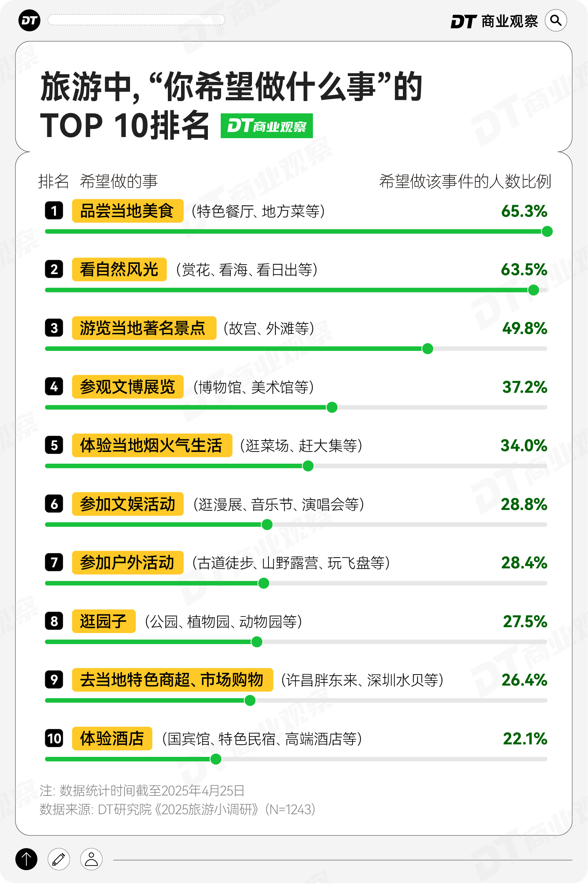Click the 体验当地烟火气生活 label

pos(152,445)
